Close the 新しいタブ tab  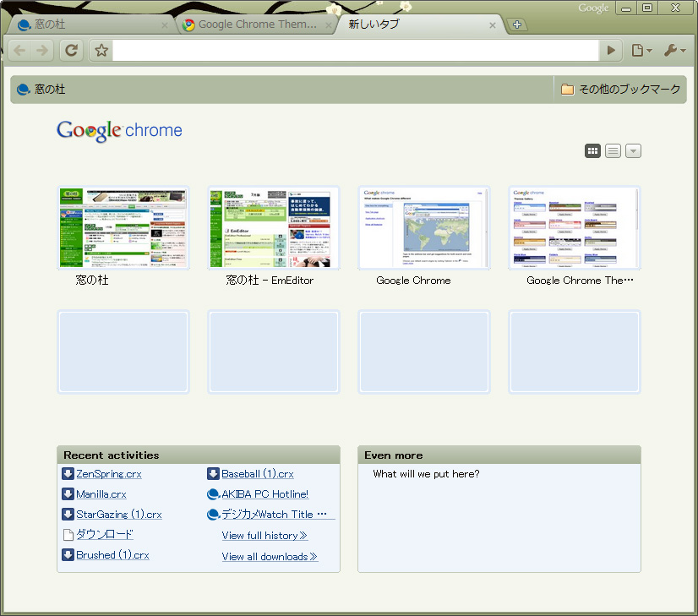[493, 25]
